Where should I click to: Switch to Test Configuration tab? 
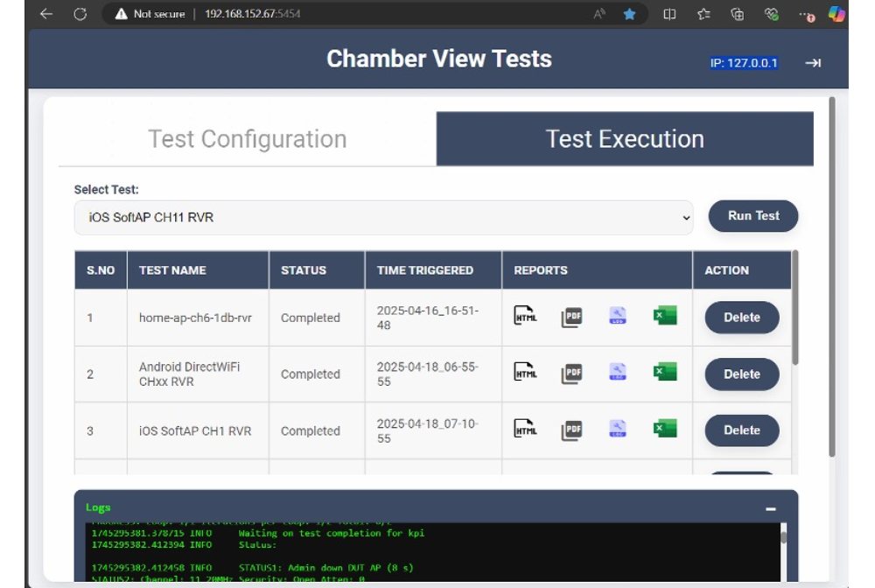tap(247, 139)
